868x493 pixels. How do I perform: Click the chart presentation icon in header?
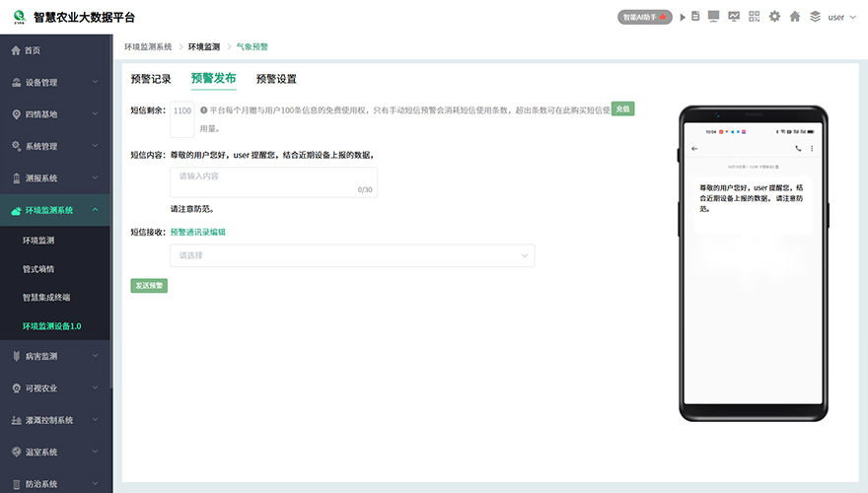click(x=734, y=17)
